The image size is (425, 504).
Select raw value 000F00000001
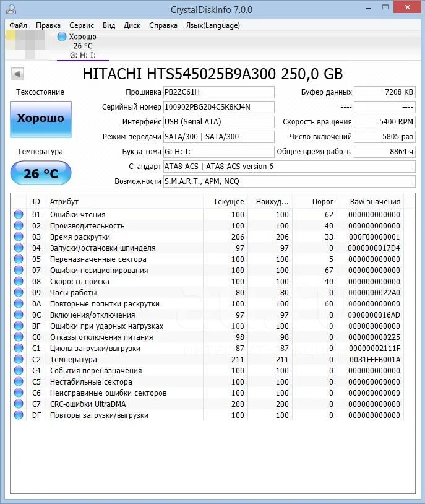374,237
